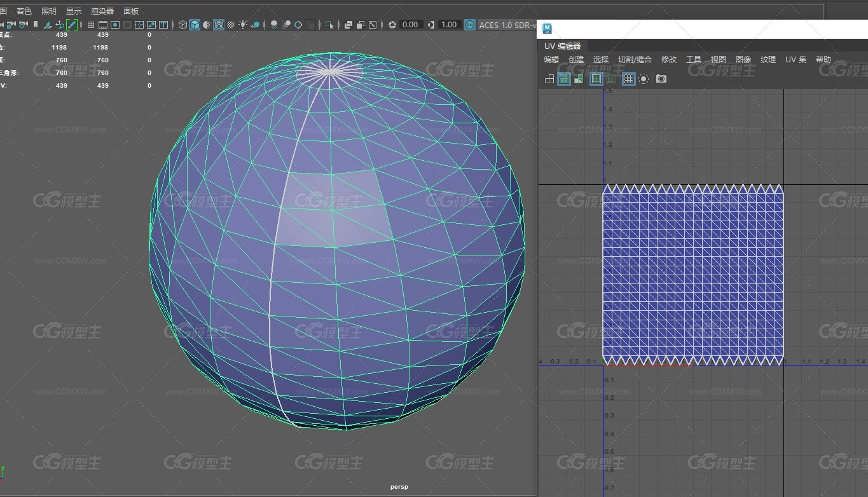Open 工具 menu in UV editor
The image size is (868, 497).
pyautogui.click(x=694, y=59)
